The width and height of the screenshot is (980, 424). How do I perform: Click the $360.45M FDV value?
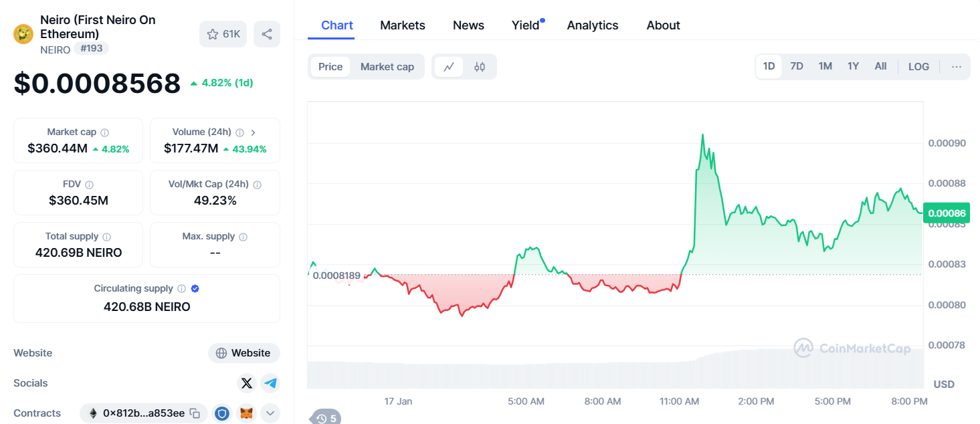[x=78, y=201]
